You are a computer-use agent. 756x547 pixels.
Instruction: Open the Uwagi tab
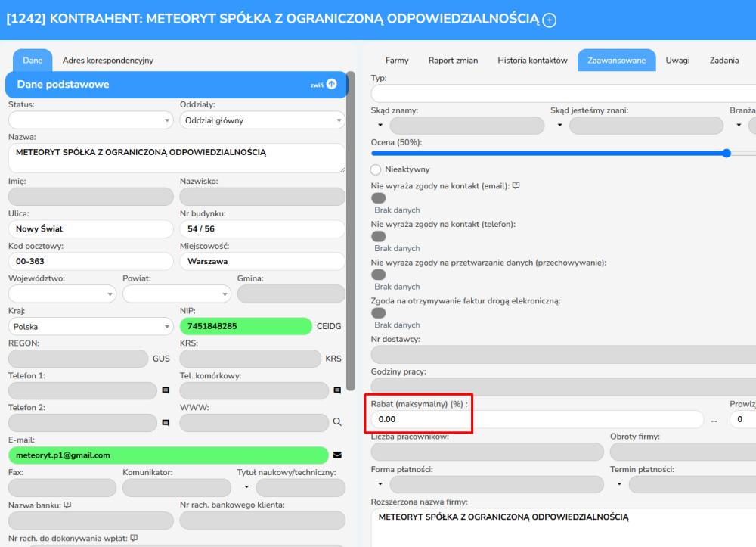pyautogui.click(x=677, y=61)
